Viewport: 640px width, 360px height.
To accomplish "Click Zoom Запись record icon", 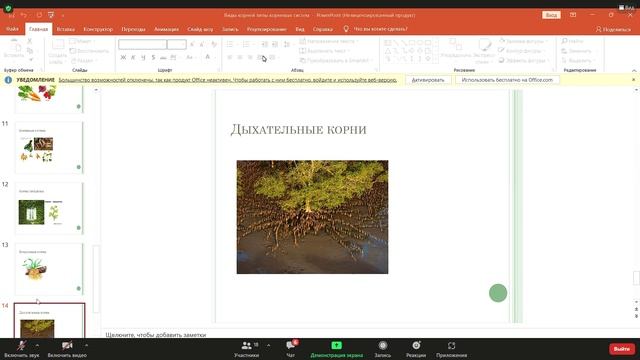I will 382,346.
